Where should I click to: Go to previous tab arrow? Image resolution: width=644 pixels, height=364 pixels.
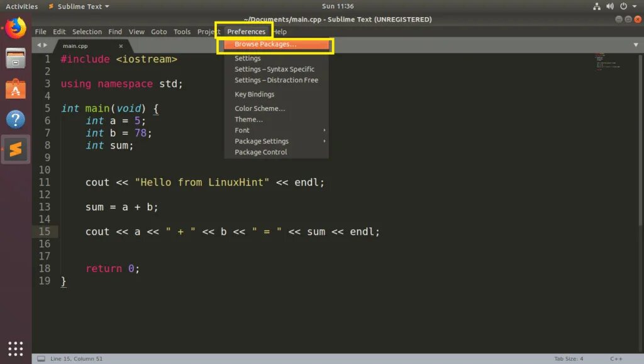pyautogui.click(x=39, y=45)
